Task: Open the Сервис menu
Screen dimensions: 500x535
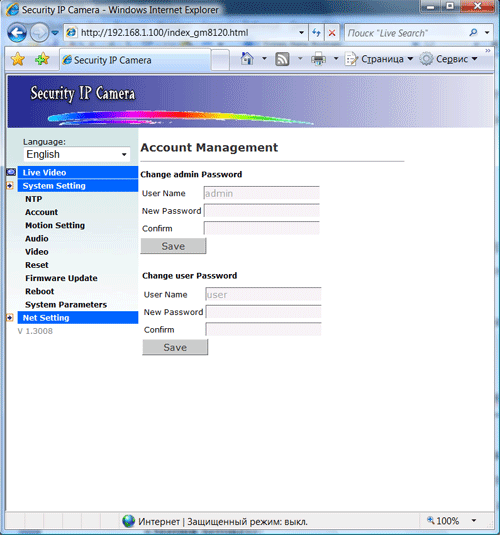Action: click(x=448, y=59)
